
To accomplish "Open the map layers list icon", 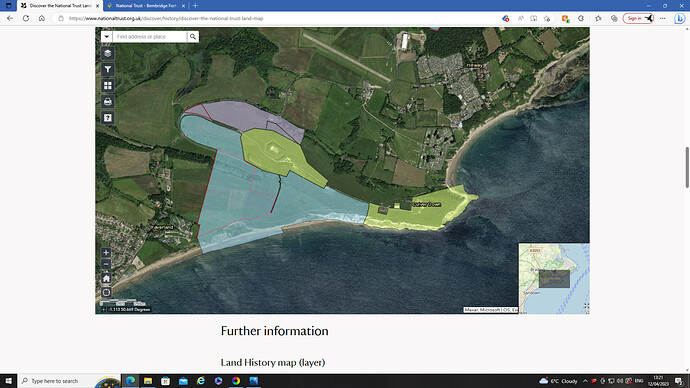I will tap(107, 53).
